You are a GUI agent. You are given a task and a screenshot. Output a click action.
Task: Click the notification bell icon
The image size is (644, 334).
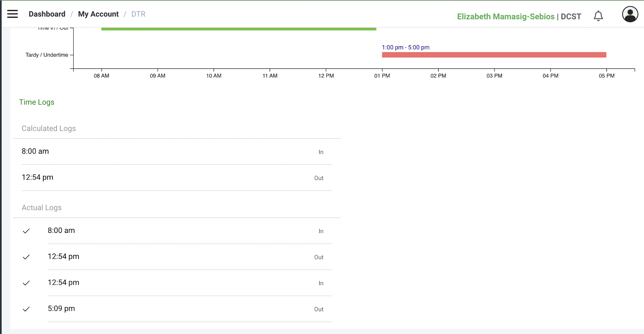(598, 16)
